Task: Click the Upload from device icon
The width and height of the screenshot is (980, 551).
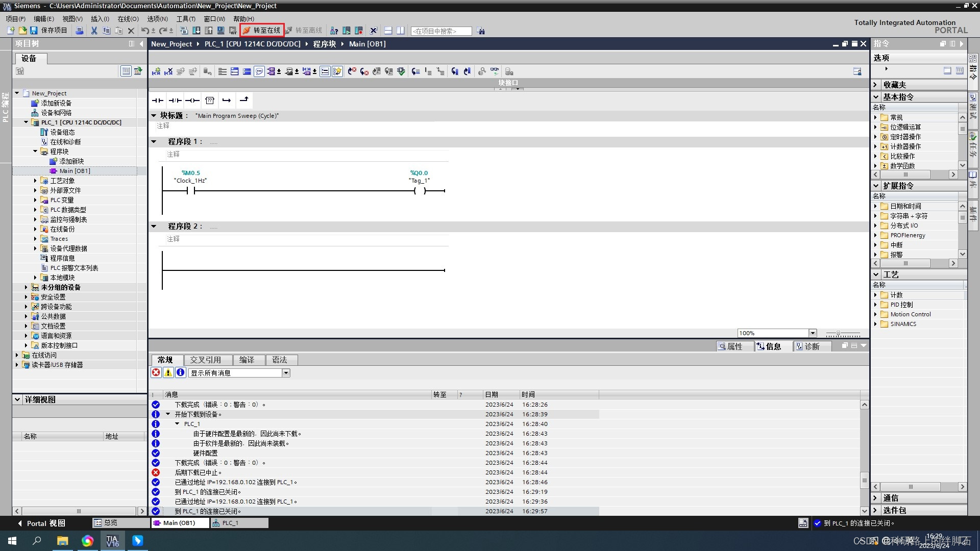Action: (209, 31)
